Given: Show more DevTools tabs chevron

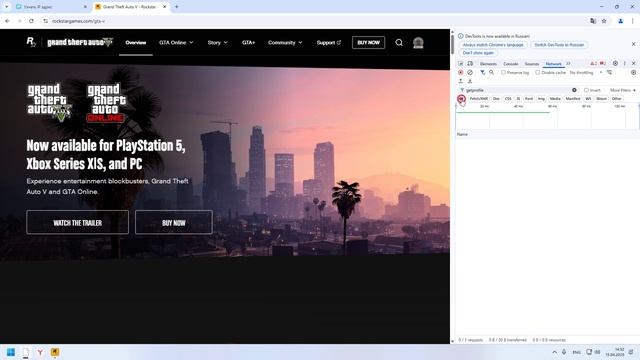Looking at the screenshot, I should 568,64.
